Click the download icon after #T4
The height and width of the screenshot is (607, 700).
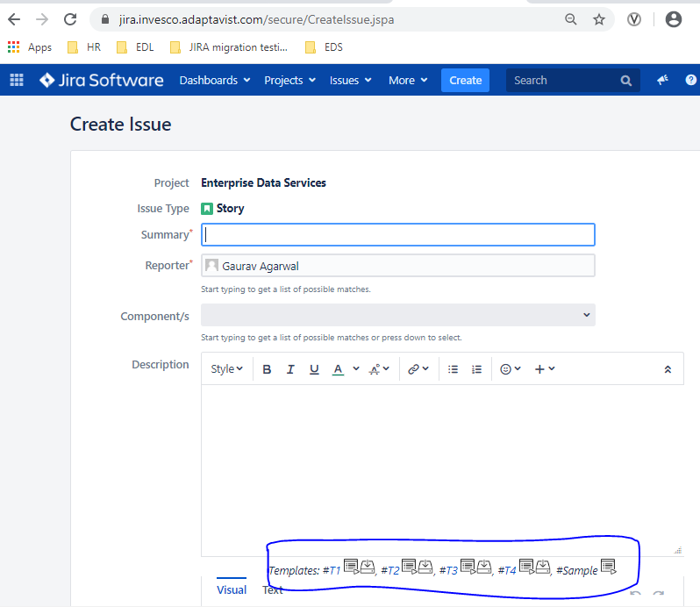[x=543, y=567]
